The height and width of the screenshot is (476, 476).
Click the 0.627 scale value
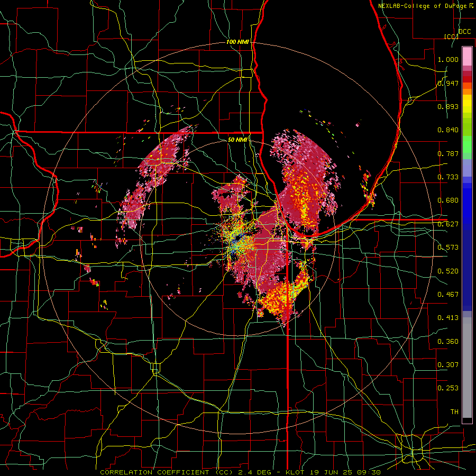[x=448, y=224]
